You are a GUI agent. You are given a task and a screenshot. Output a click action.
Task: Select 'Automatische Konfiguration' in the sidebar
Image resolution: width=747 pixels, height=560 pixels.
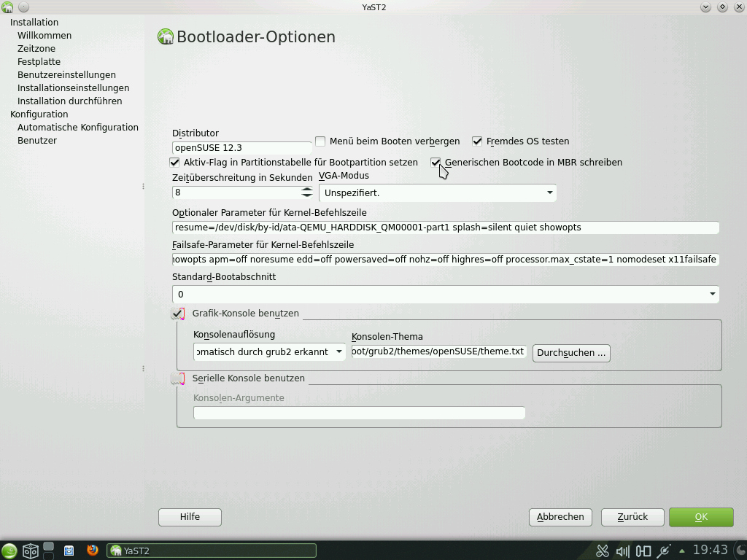coord(78,127)
